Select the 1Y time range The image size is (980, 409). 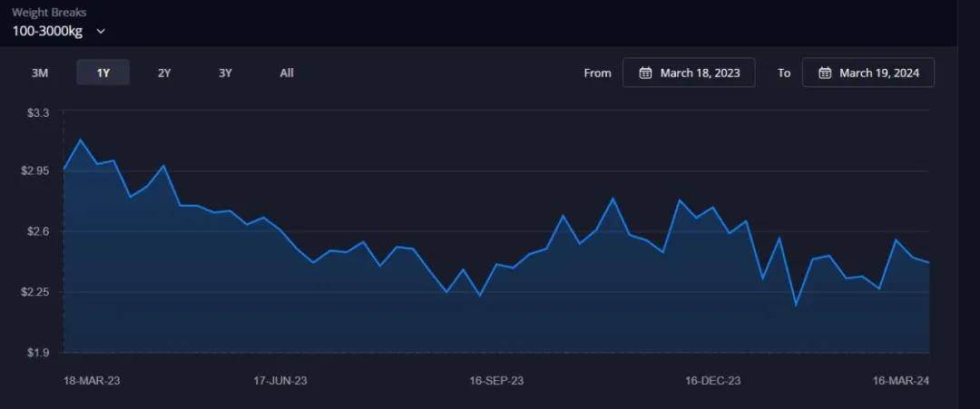click(103, 73)
